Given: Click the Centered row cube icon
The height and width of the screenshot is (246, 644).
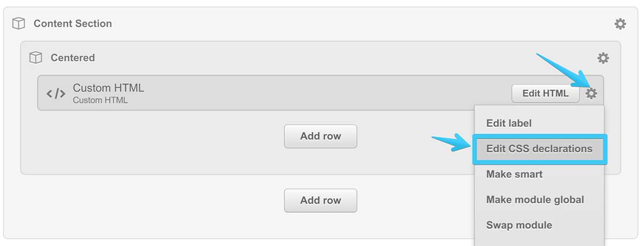Looking at the screenshot, I should click(x=35, y=58).
